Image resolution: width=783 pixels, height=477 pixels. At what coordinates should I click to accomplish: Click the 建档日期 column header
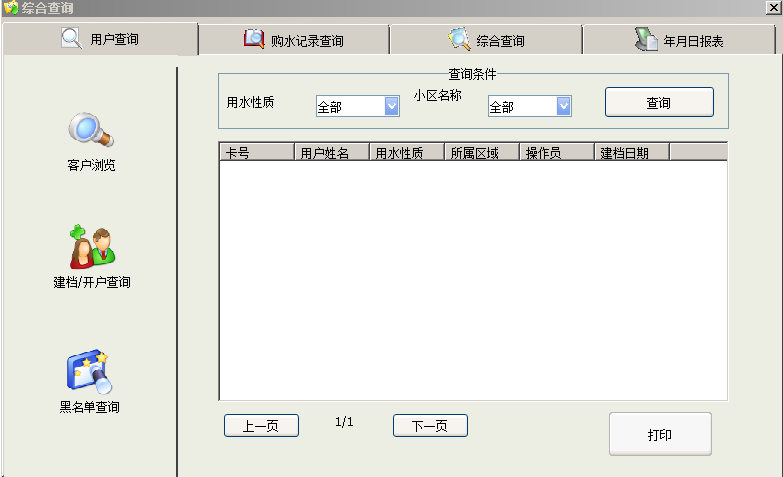632,152
